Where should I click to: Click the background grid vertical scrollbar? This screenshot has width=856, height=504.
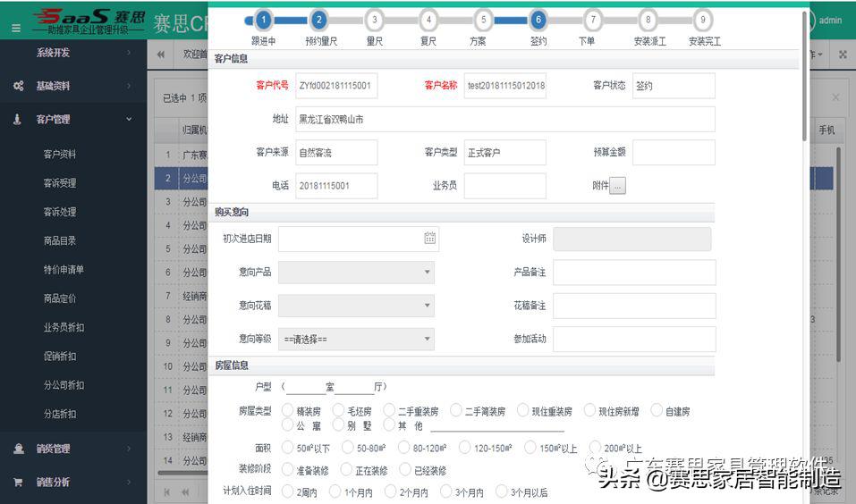(839, 254)
